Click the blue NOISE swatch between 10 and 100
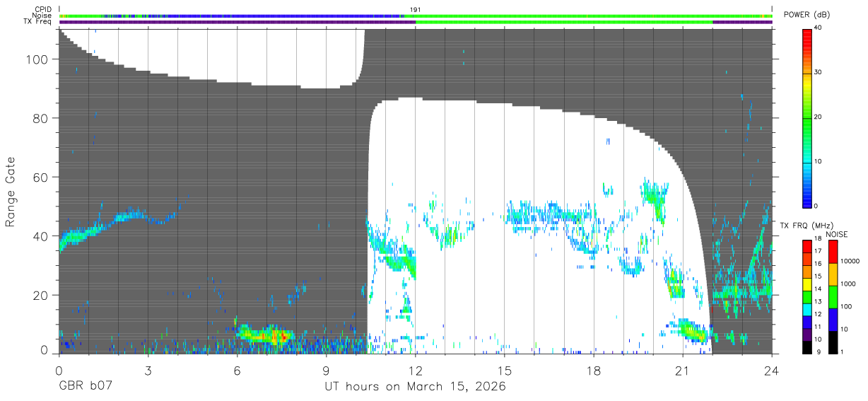The width and height of the screenshot is (868, 401). click(833, 319)
